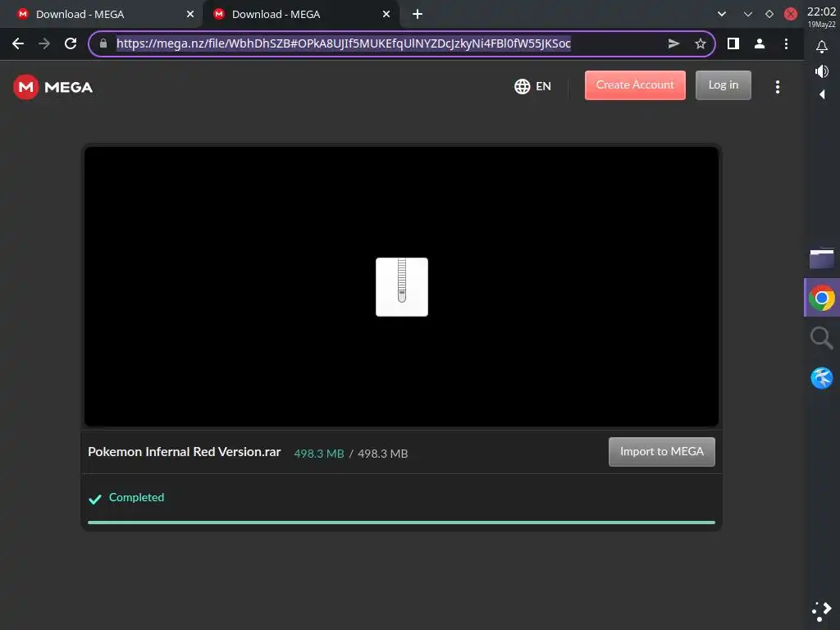
Task: Close the second Download - MEGA tab
Action: pyautogui.click(x=386, y=14)
